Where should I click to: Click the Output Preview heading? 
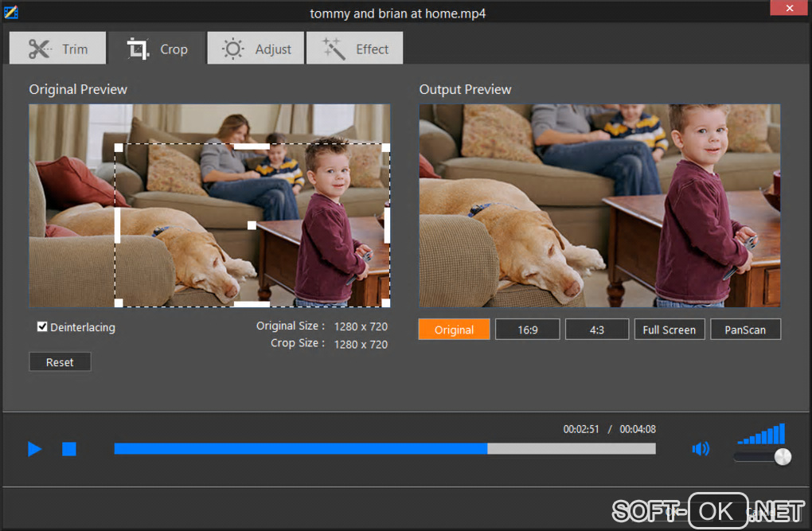pos(465,89)
